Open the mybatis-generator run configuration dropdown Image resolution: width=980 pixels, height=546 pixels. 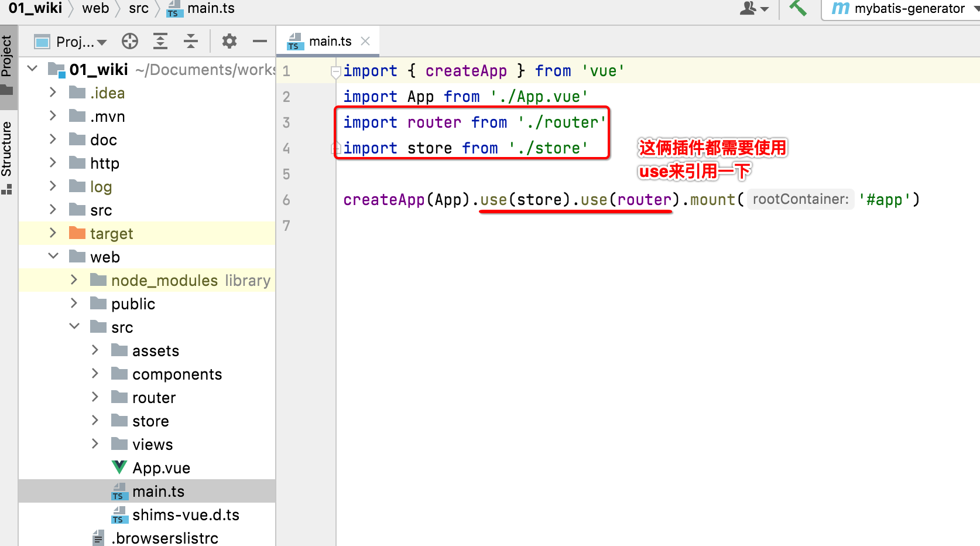(x=902, y=9)
